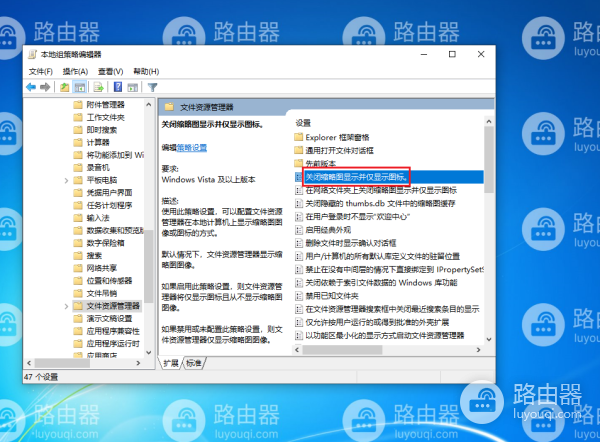Open the 先前版本 folder in list

coord(321,163)
